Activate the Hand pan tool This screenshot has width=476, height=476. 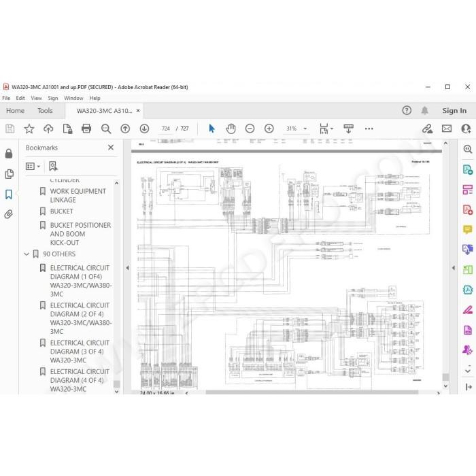coord(231,129)
